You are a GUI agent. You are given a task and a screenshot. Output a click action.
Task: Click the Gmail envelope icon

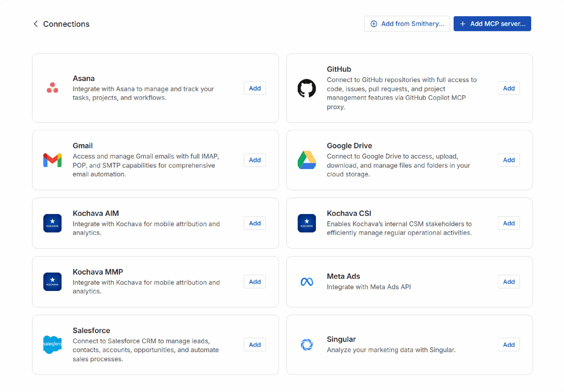[x=52, y=160]
